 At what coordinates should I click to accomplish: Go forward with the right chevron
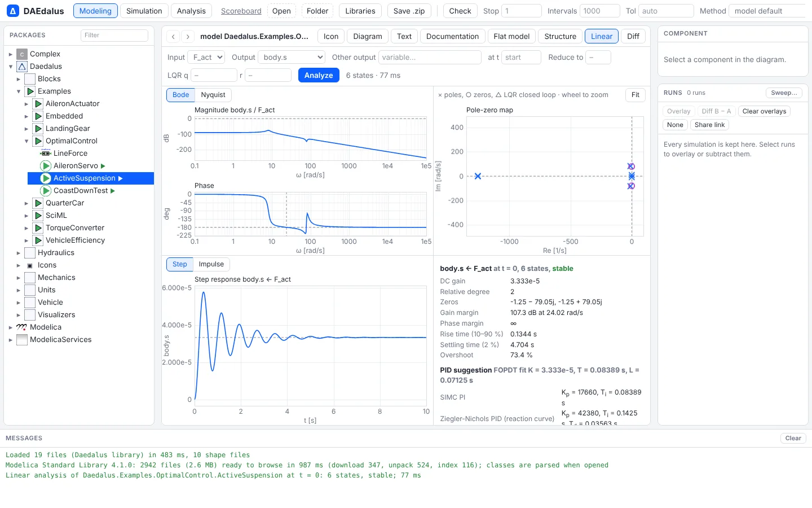pos(188,37)
